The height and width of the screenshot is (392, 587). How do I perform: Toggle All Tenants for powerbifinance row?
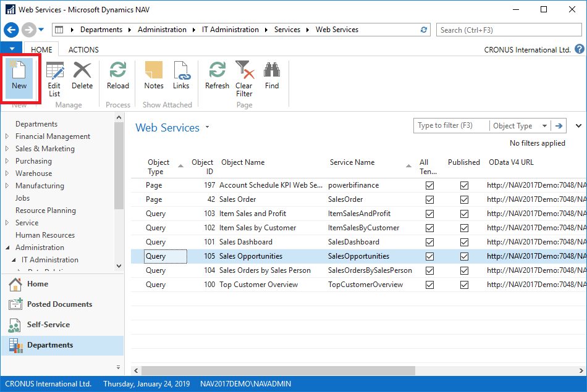(x=430, y=186)
